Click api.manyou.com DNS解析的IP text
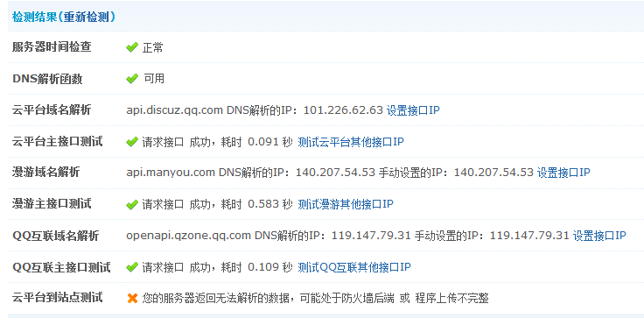This screenshot has width=644, height=318. pyautogui.click(x=208, y=173)
